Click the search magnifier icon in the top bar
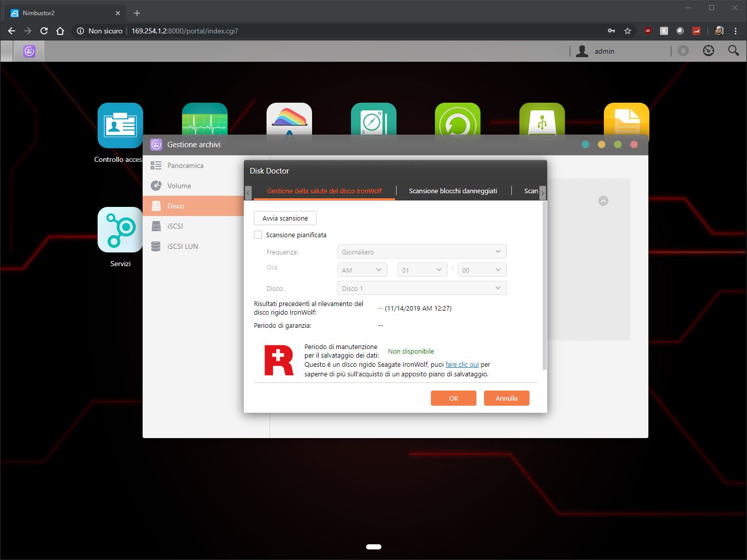Viewport: 747px width, 560px height. point(733,51)
